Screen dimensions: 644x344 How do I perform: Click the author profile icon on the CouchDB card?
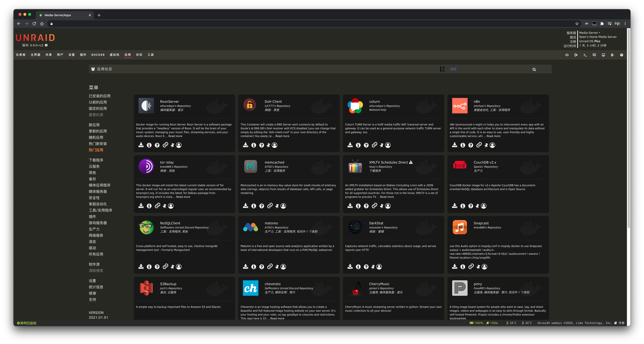click(483, 206)
